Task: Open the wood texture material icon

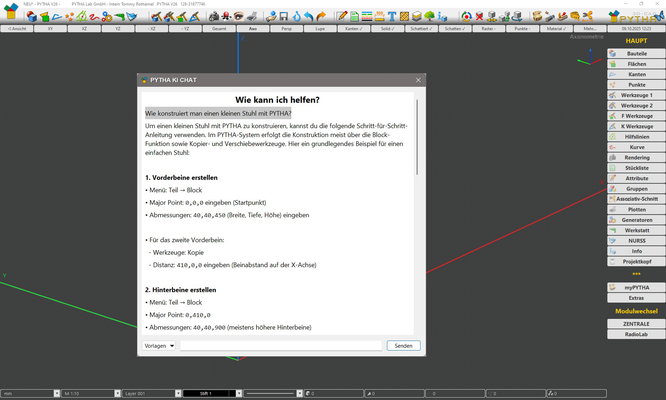Action: point(404,17)
